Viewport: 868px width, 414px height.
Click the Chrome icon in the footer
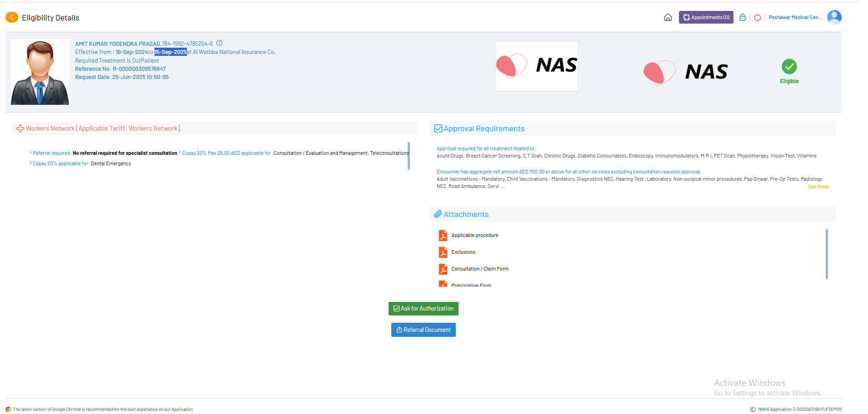[x=8, y=409]
